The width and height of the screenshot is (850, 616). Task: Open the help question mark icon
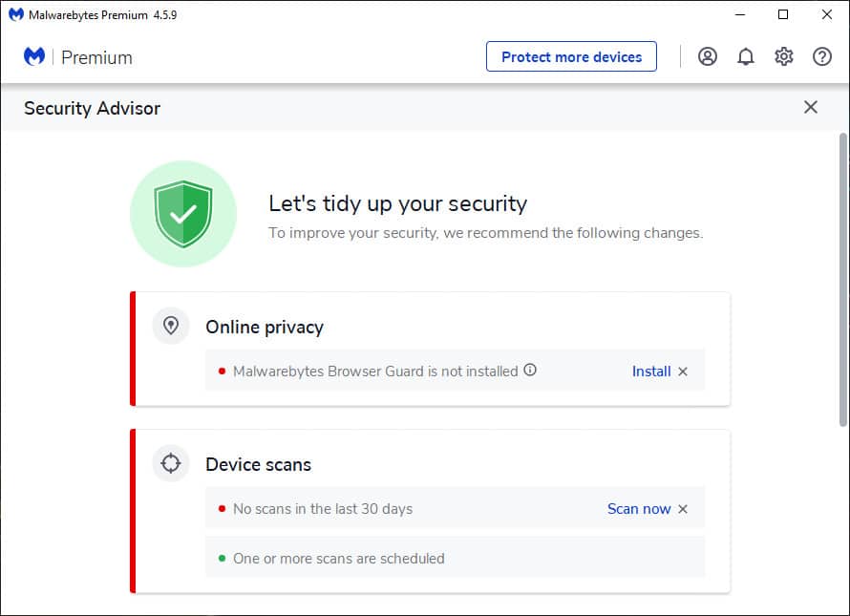click(821, 56)
